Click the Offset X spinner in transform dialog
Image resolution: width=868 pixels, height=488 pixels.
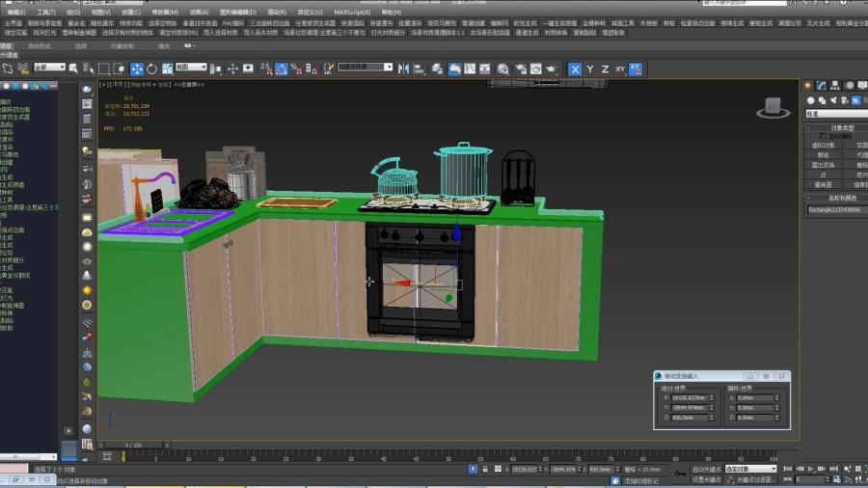776,397
